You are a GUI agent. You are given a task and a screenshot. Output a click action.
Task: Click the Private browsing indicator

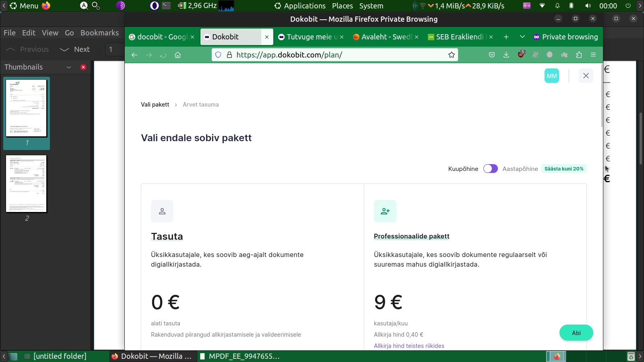pos(566,37)
